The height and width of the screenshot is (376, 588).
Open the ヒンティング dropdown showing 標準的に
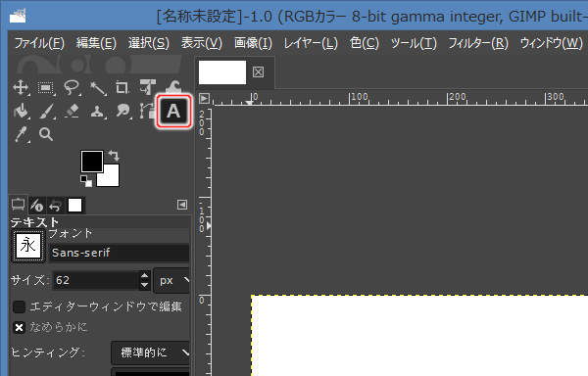click(151, 352)
